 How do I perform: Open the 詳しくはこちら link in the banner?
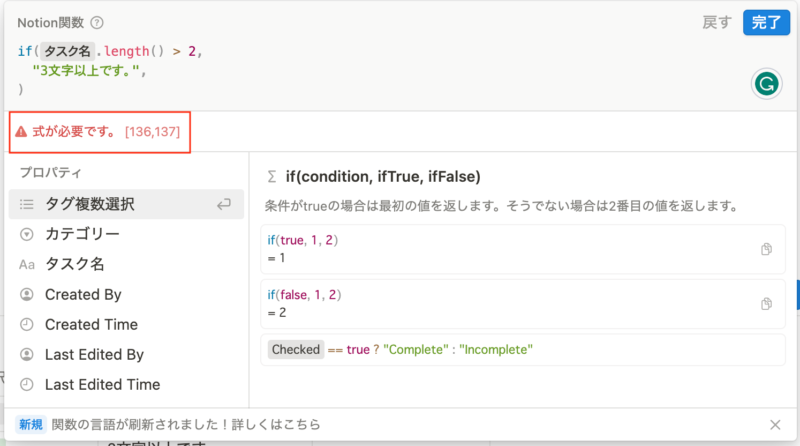276,425
